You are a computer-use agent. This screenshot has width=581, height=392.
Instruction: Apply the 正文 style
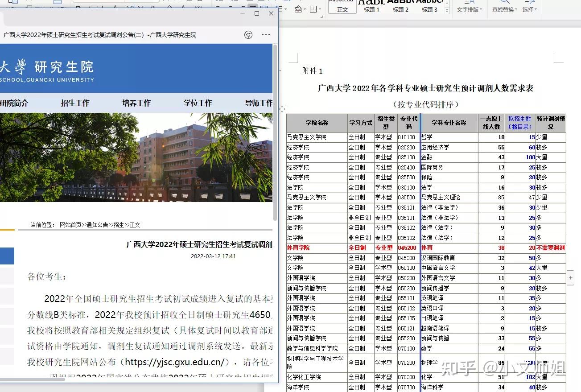[x=342, y=7]
